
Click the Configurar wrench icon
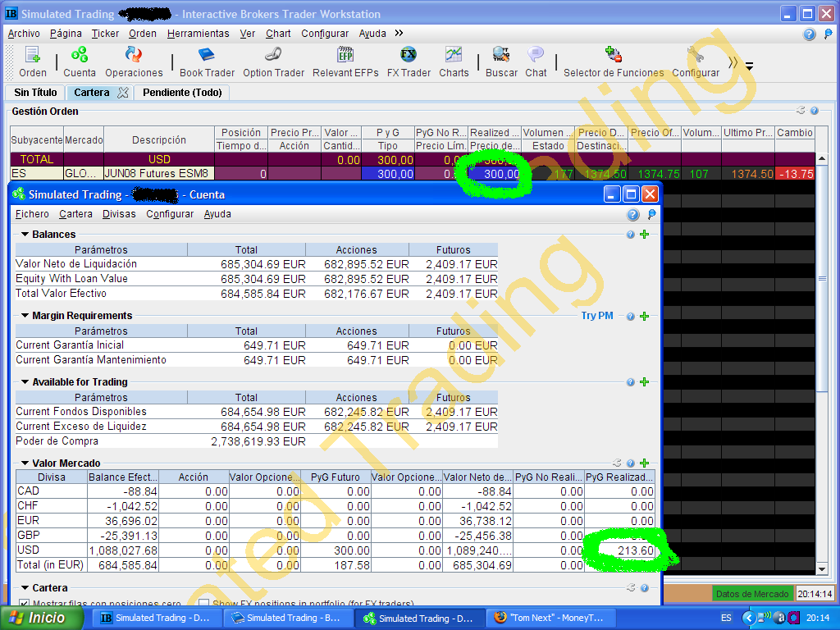click(x=696, y=62)
